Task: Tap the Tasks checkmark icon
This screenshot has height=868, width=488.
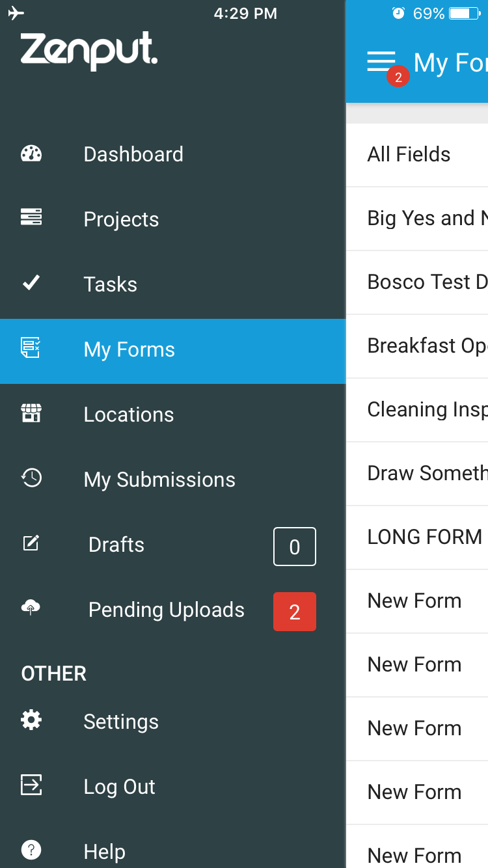Action: coord(31,283)
